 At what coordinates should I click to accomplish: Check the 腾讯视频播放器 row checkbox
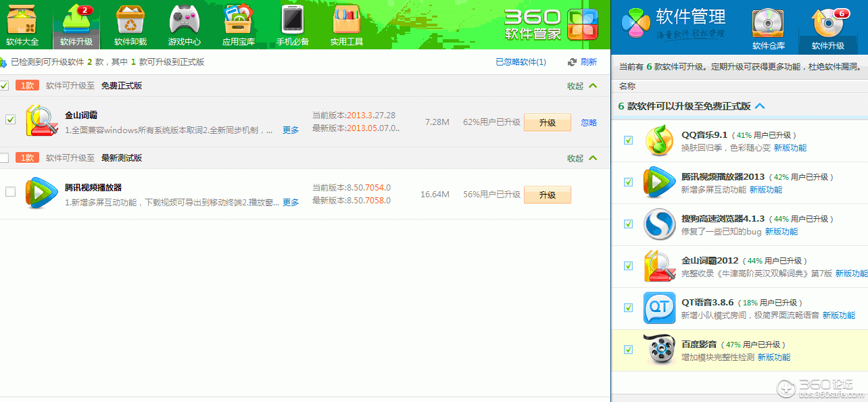pos(10,192)
